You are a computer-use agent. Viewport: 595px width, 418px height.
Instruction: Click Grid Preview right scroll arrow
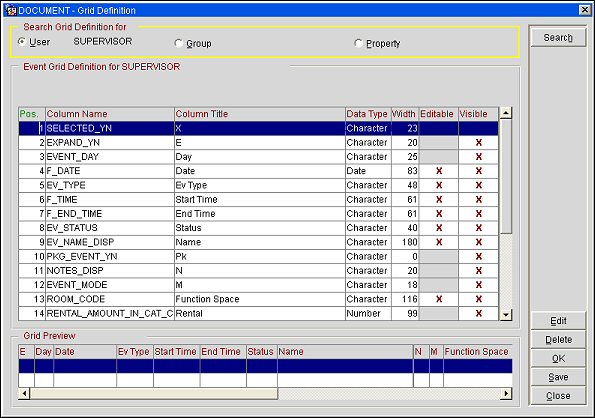pos(506,393)
